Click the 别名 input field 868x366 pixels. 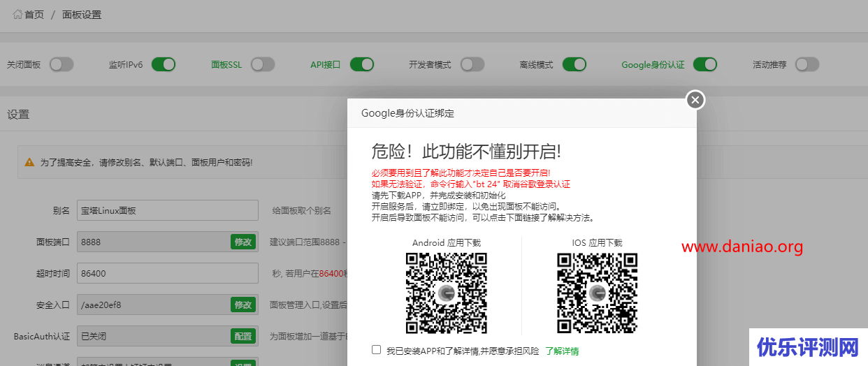tap(167, 210)
